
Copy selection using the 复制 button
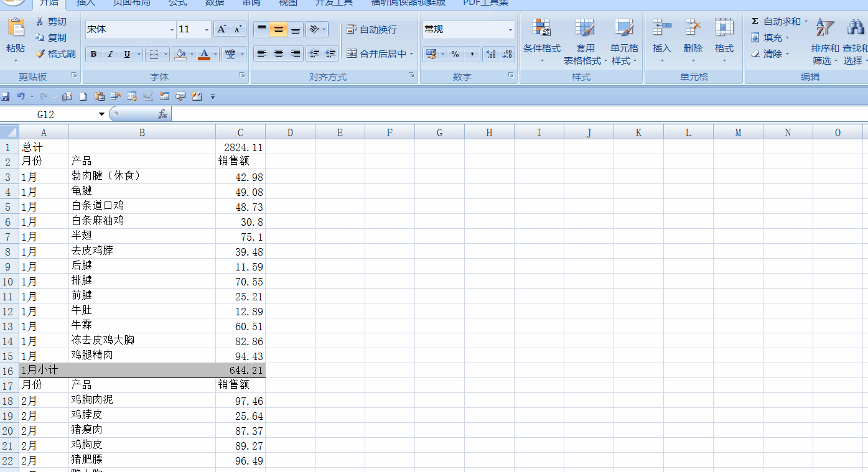tap(51, 38)
